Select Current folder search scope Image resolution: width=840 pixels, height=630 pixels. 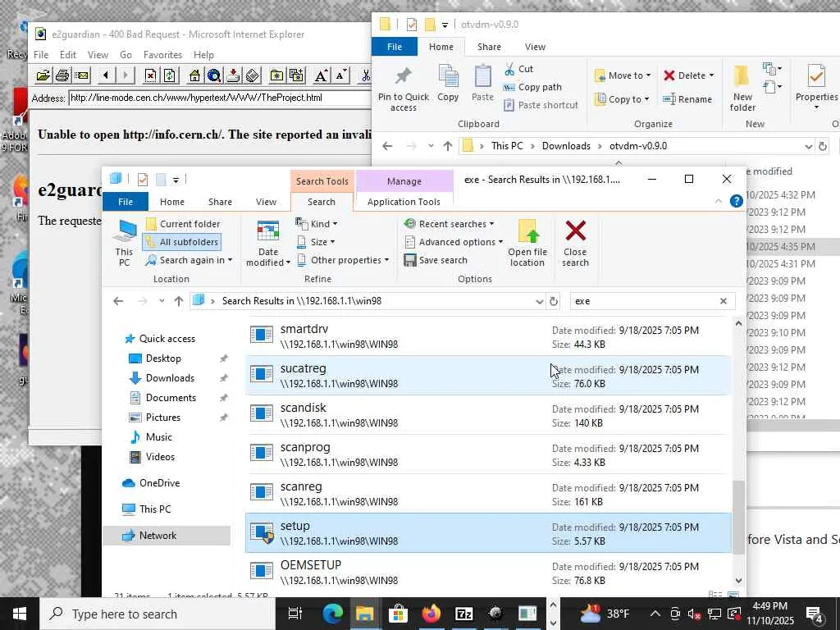pos(183,224)
